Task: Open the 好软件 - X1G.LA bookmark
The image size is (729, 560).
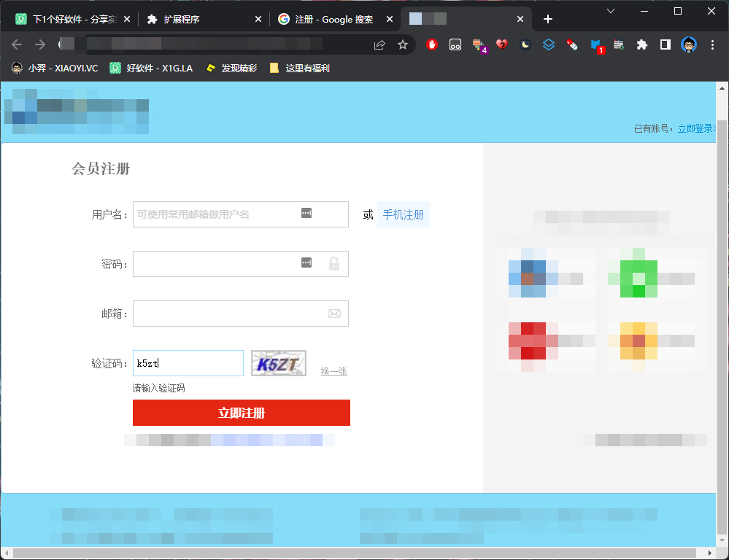Action: pyautogui.click(x=151, y=69)
